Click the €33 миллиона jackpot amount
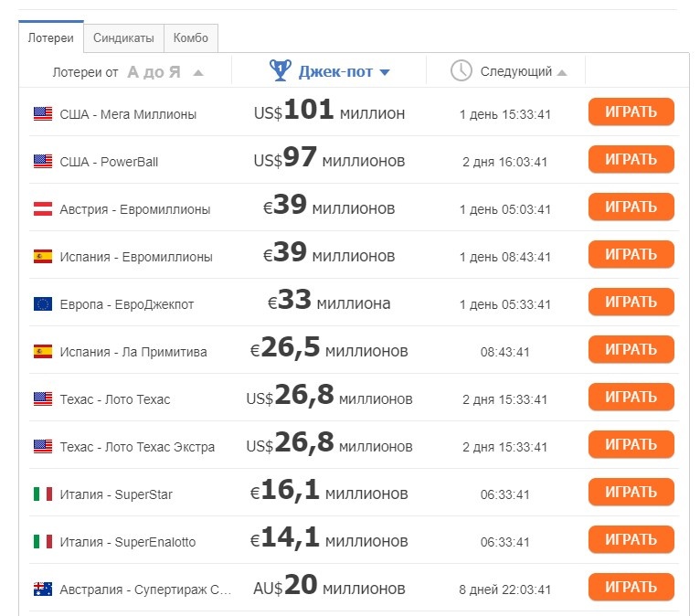This screenshot has height=616, width=700. point(329,301)
